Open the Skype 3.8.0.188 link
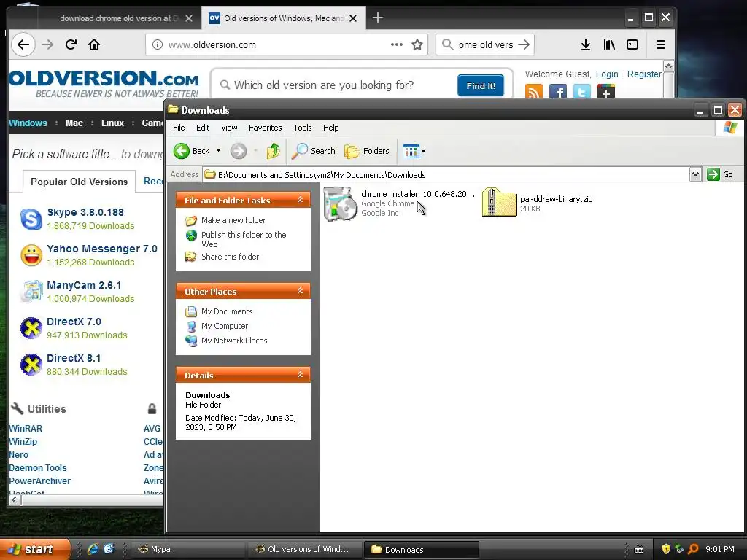Viewport: 747px width, 560px height. tap(85, 212)
